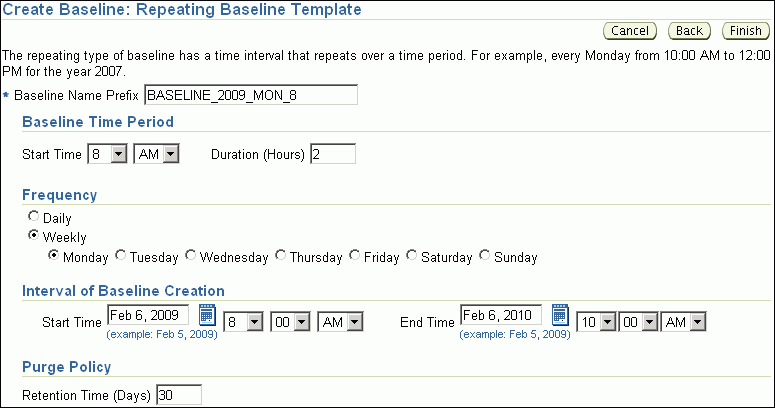
Task: Click Finish to create the baseline
Action: point(746,31)
